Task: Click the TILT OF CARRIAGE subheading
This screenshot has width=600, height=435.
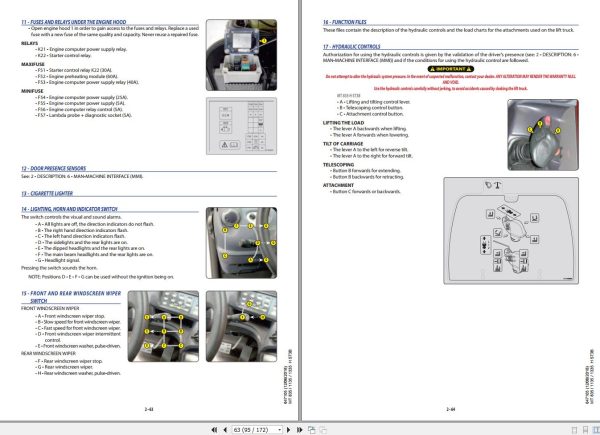Action: tap(343, 144)
